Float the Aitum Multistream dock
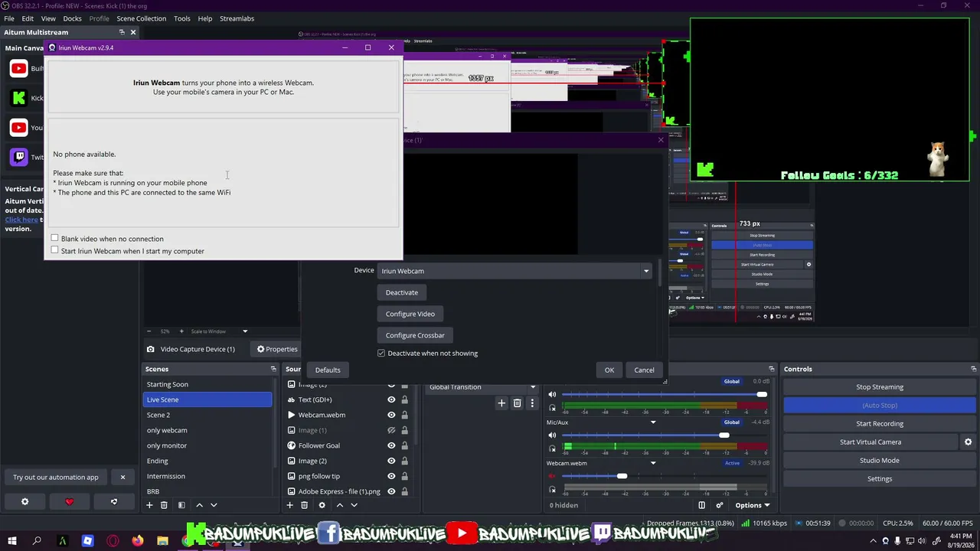 tap(122, 32)
